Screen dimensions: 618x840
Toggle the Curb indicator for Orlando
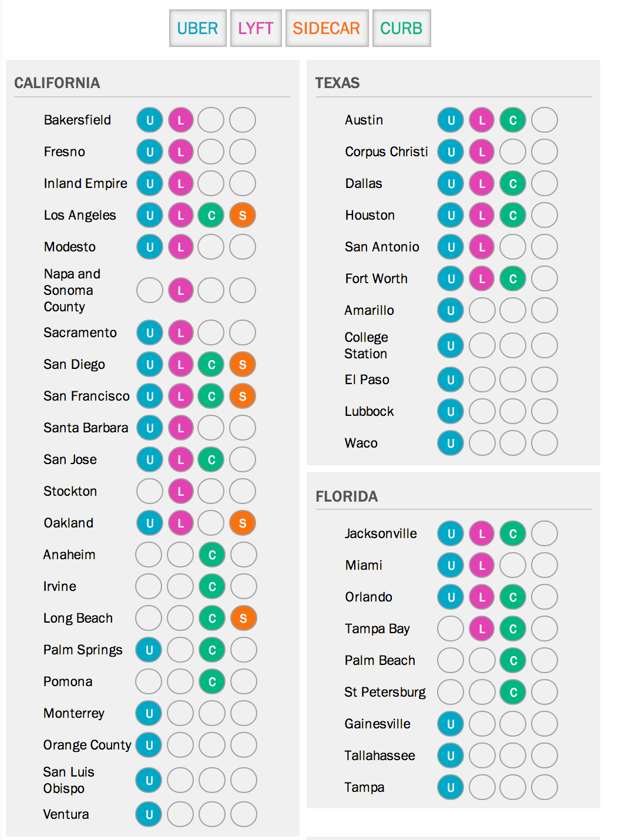coord(512,597)
